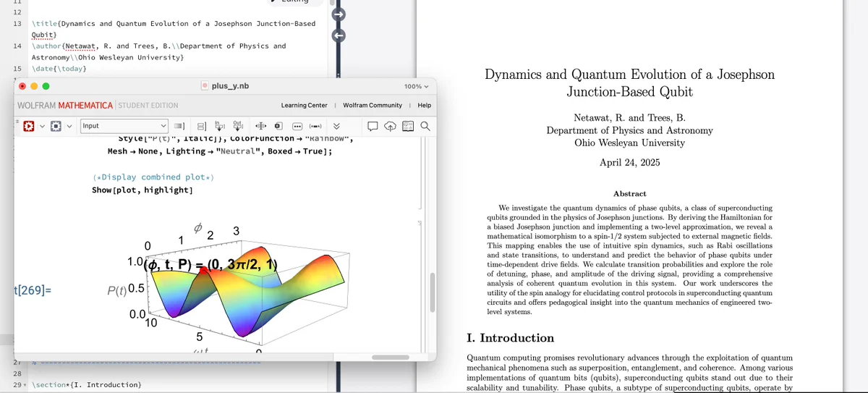Screen dimensions: 868x393
Task: Click the \section*{I. Introduction} line
Action: coord(86,384)
